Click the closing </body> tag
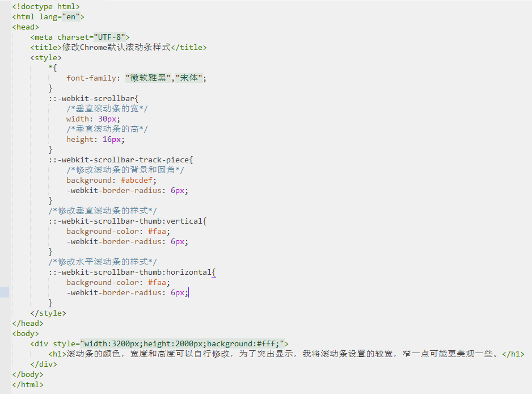The image size is (532, 394). tap(28, 374)
